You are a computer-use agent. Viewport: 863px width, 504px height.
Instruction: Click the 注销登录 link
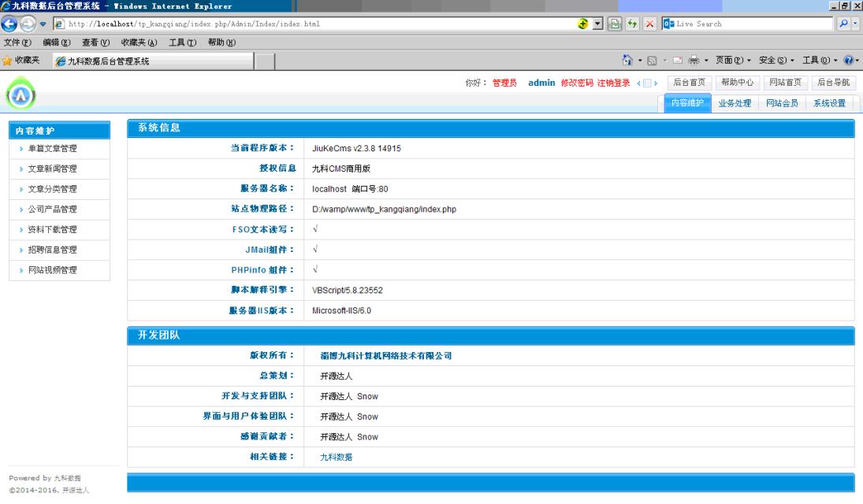click(614, 83)
